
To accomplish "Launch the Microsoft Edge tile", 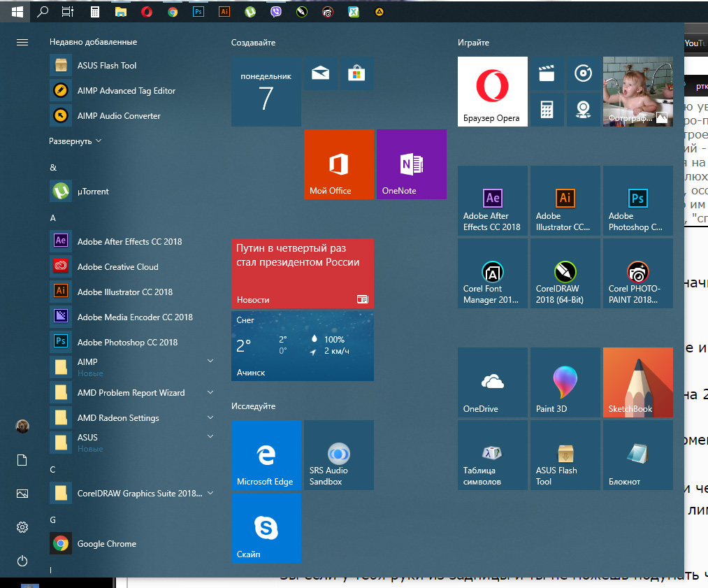I will (x=266, y=455).
